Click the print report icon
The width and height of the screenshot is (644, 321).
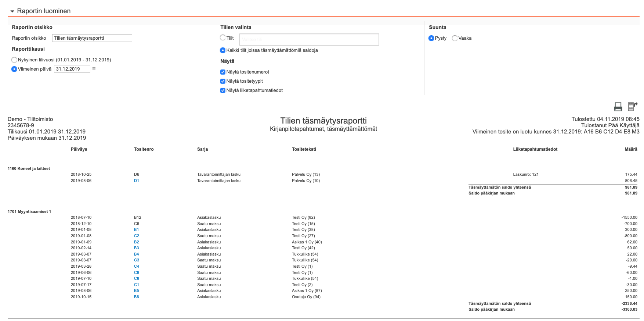[x=618, y=107]
